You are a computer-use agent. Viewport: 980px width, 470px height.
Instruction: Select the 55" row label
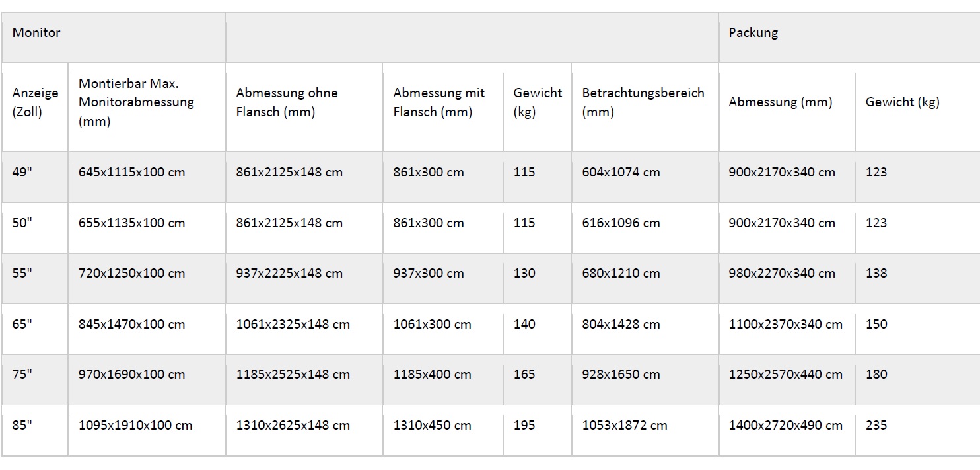[22, 273]
